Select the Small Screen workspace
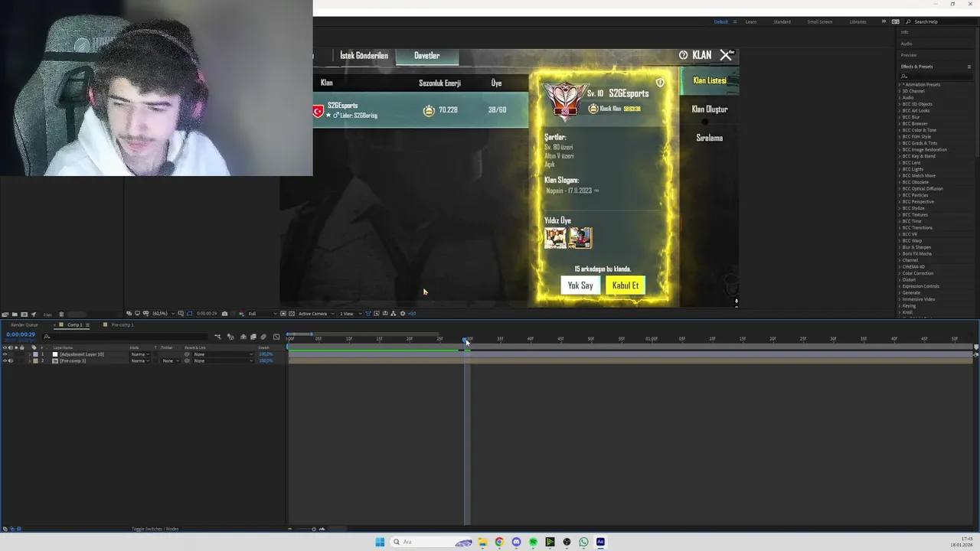Image resolution: width=980 pixels, height=551 pixels. [x=819, y=21]
